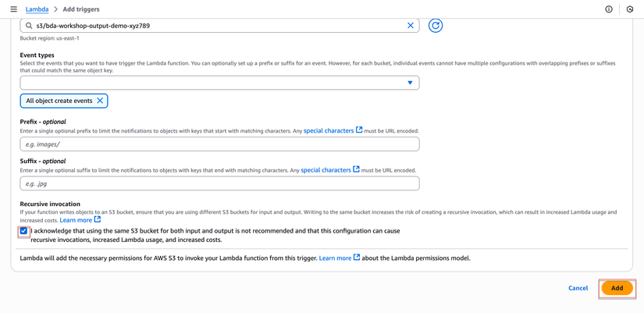Refresh the S3 bucket list
Image resolution: width=644 pixels, height=313 pixels.
pos(436,26)
